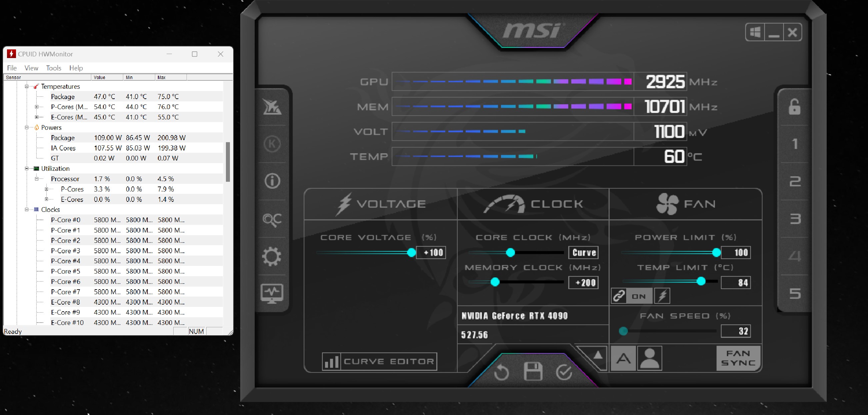This screenshot has width=868, height=415.
Task: Click the K-Boost sidebar icon
Action: coord(272,144)
